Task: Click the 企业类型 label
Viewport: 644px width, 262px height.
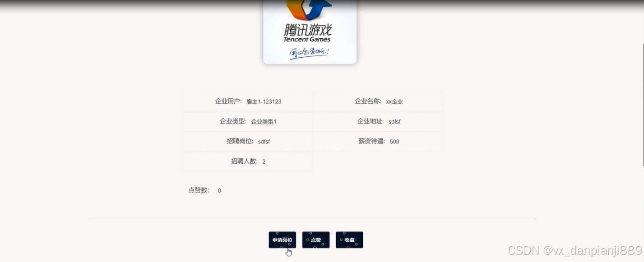Action: pyautogui.click(x=233, y=121)
